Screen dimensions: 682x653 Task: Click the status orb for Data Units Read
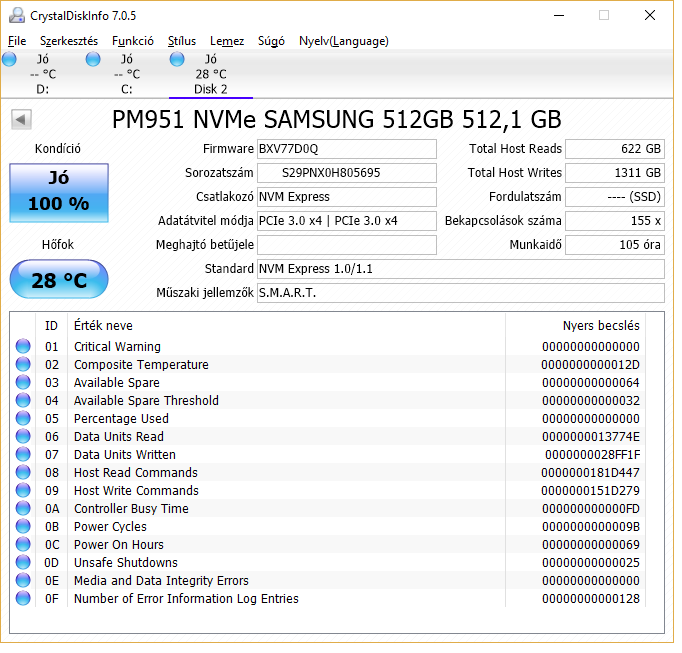(23, 436)
